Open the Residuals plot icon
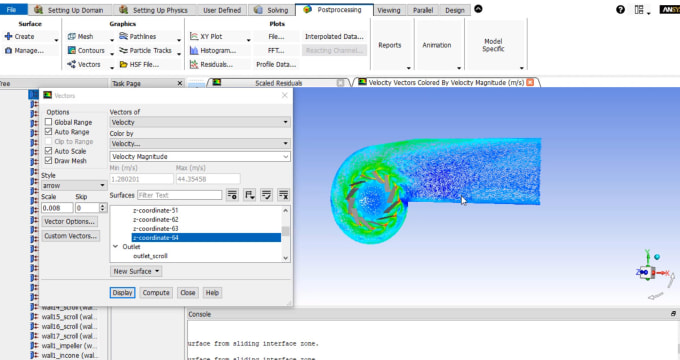Screen dimensions: 680x360 (x=194, y=65)
